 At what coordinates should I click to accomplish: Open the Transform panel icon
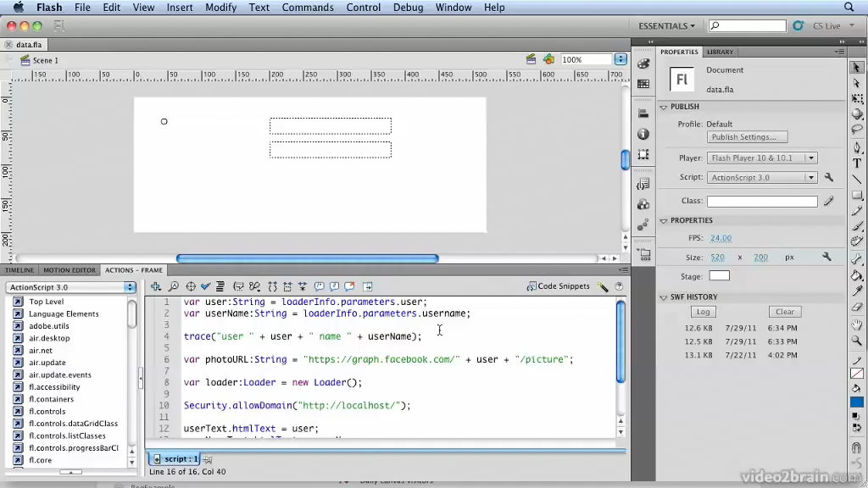click(x=643, y=154)
